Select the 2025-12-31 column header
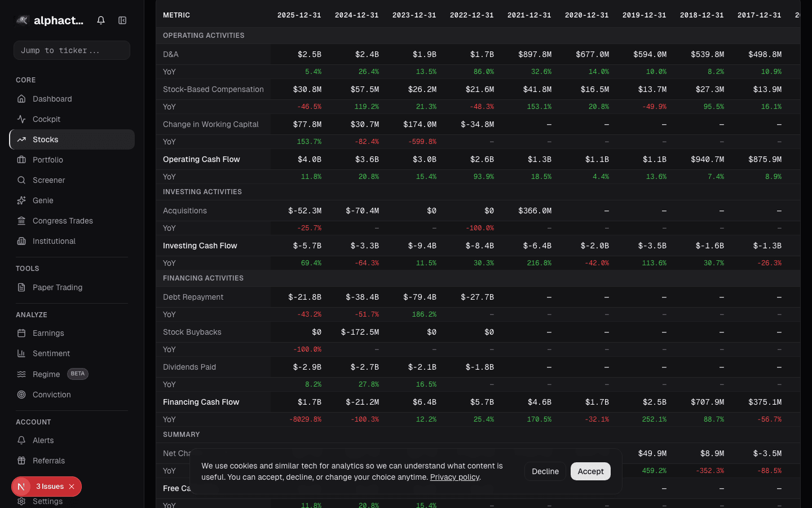Viewport: 812px width, 508px height. 299,15
